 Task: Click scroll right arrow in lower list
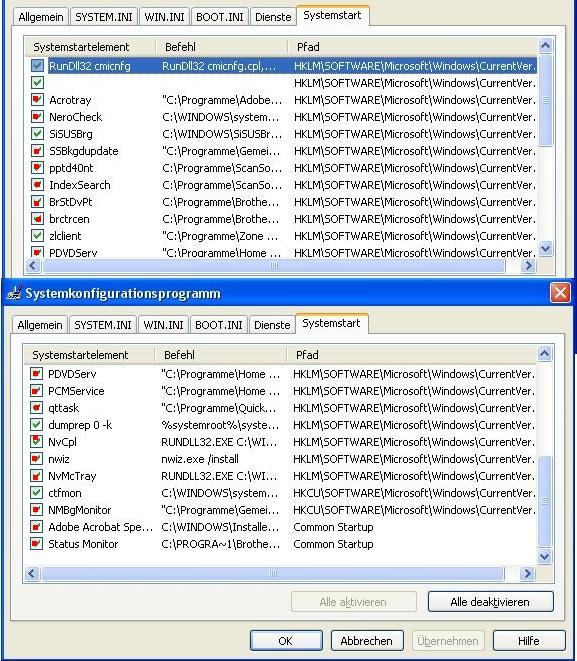pyautogui.click(x=527, y=573)
